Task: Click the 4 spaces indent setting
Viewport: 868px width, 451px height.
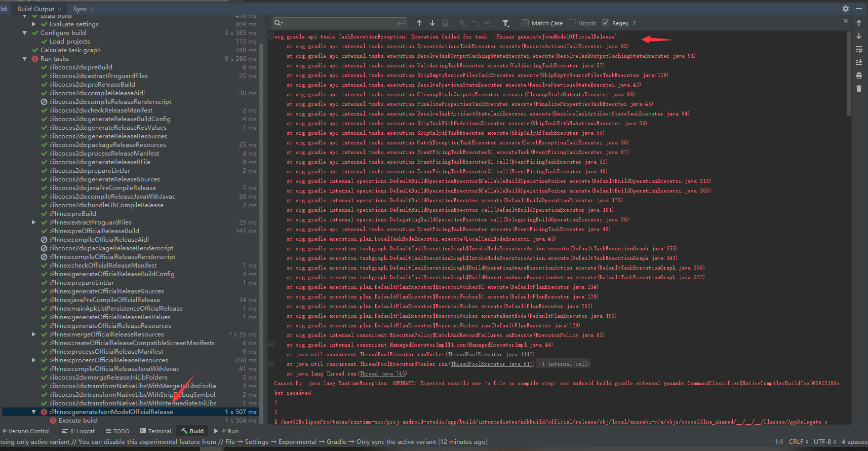Action: (854, 442)
